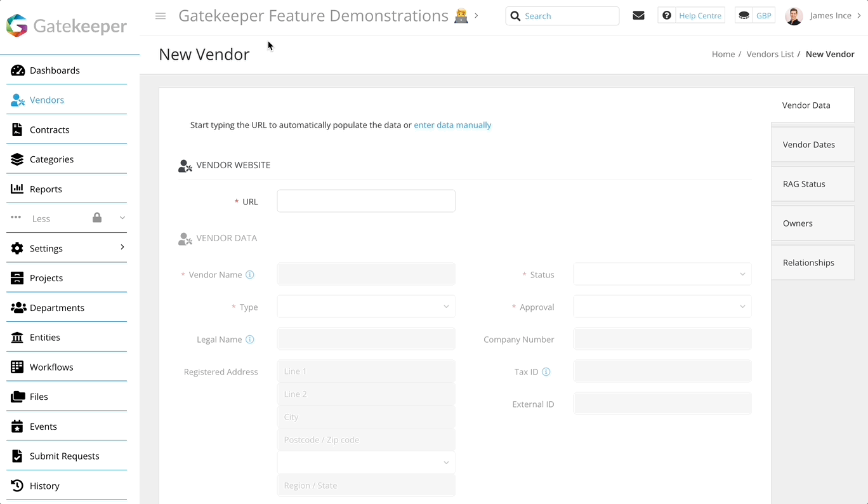Open the country dropdown under Registered Address
The width and height of the screenshot is (868, 504).
point(365,462)
